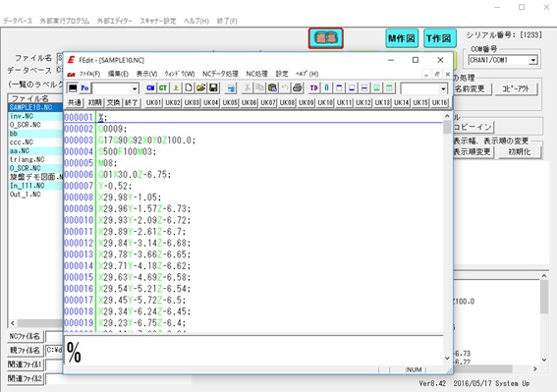Open 外部実行プログラム menu in main window
Screen dimensions: 557x392
(x=65, y=21)
